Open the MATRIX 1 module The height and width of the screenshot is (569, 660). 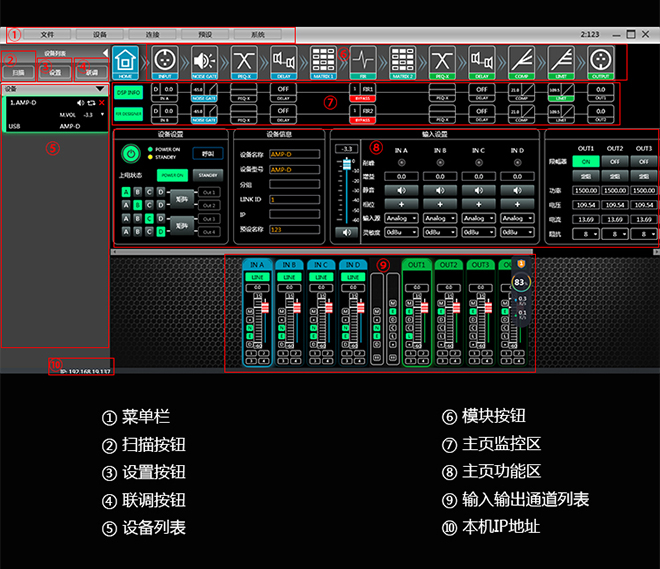pyautogui.click(x=323, y=61)
